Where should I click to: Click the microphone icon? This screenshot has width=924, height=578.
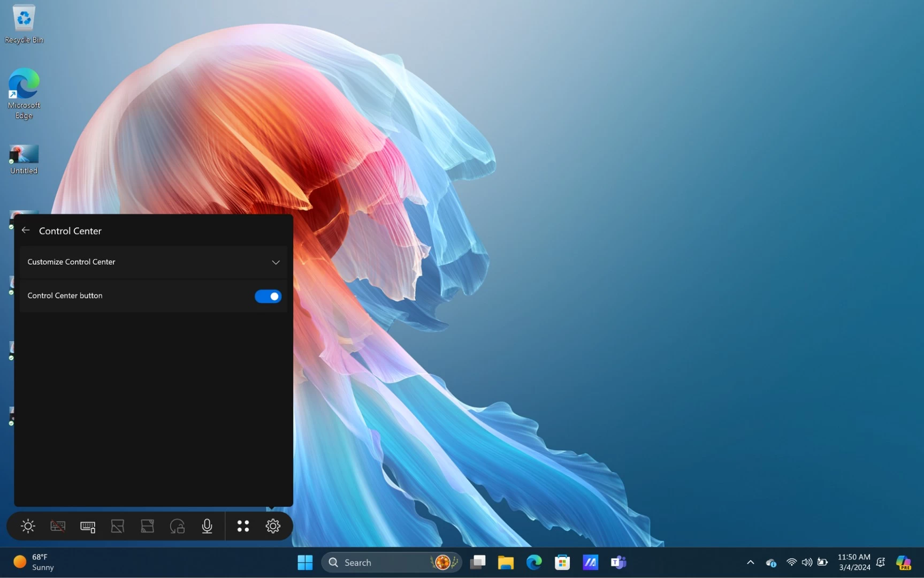pyautogui.click(x=207, y=526)
